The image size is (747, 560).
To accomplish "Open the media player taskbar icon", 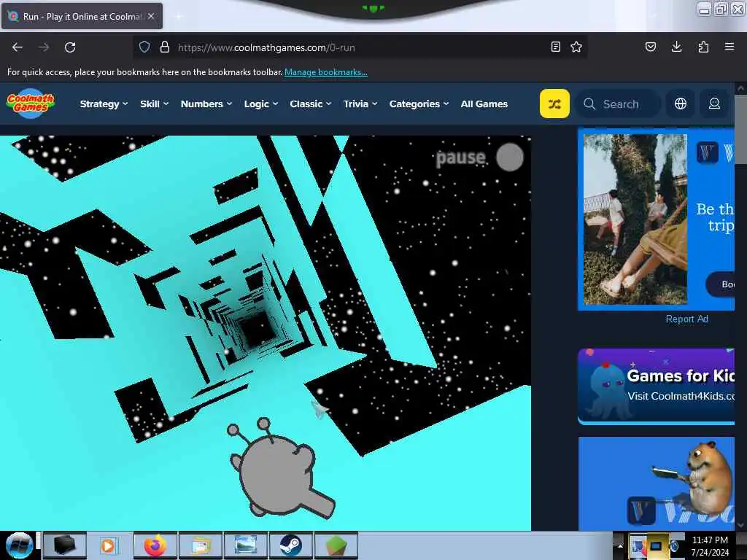I will [x=109, y=545].
